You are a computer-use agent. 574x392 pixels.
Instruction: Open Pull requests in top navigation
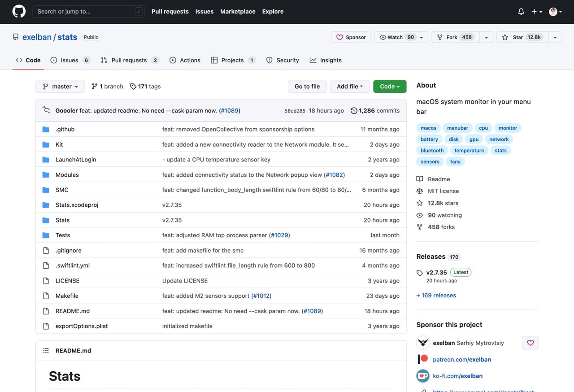tap(170, 12)
